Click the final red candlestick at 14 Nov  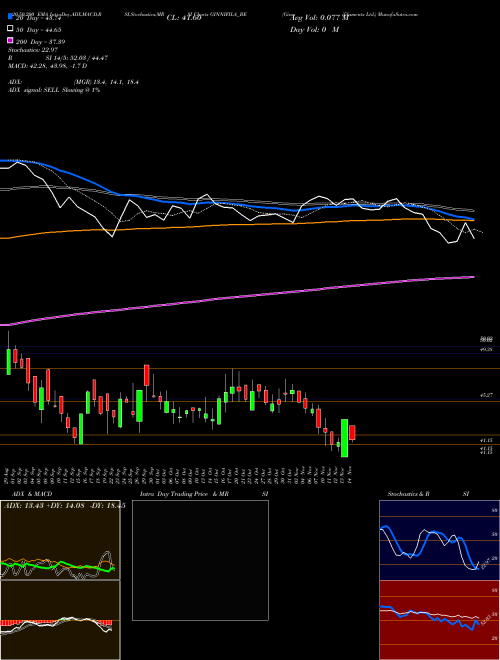[x=352, y=433]
